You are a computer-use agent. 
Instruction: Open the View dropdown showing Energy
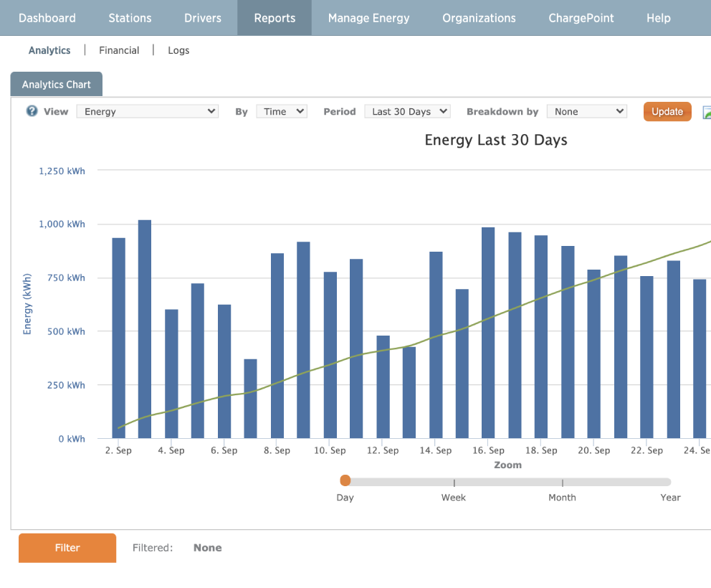coord(148,111)
